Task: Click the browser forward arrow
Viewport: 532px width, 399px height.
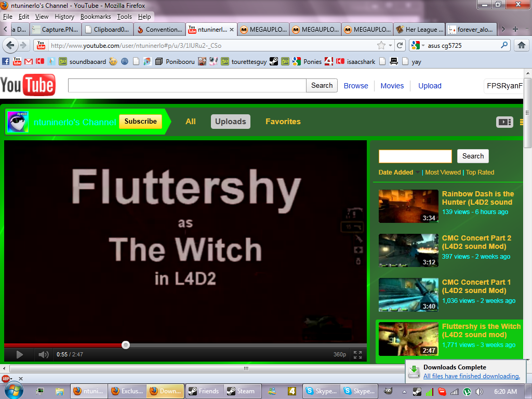Action: [23, 45]
